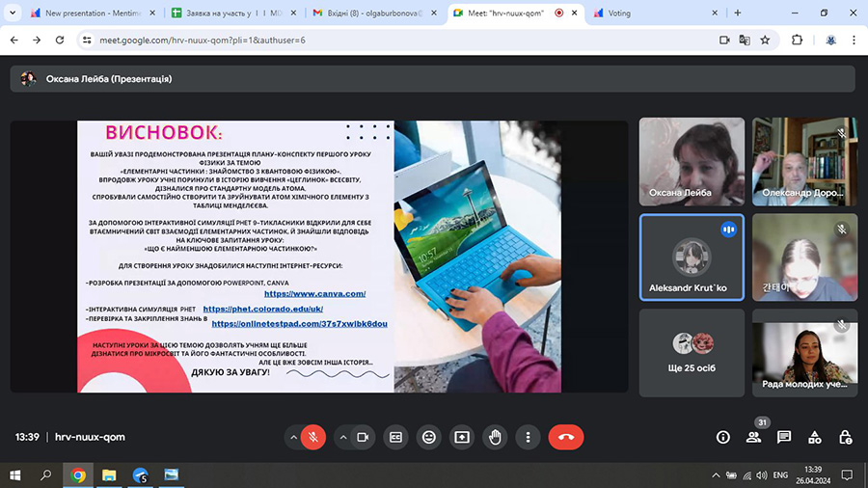Unmute the microphone in Meet

pyautogui.click(x=312, y=437)
